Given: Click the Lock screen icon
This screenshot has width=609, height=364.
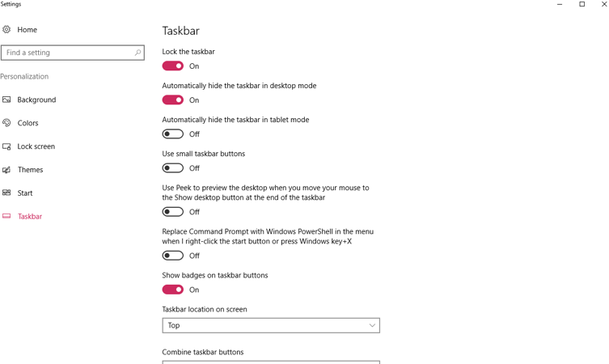Looking at the screenshot, I should [x=6, y=146].
